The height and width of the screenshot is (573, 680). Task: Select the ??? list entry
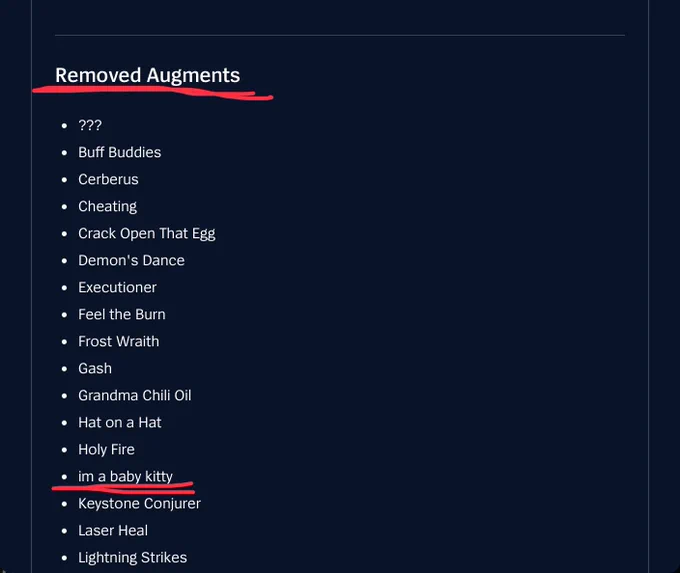click(x=90, y=125)
